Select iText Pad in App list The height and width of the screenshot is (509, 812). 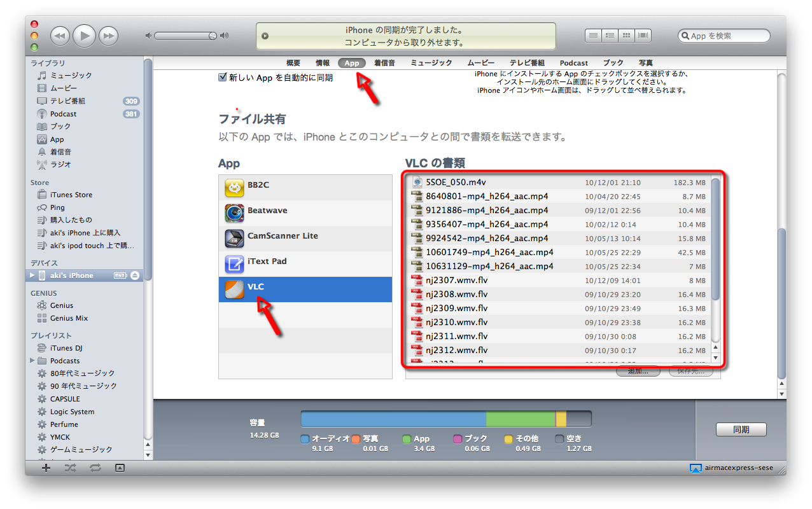(x=305, y=264)
